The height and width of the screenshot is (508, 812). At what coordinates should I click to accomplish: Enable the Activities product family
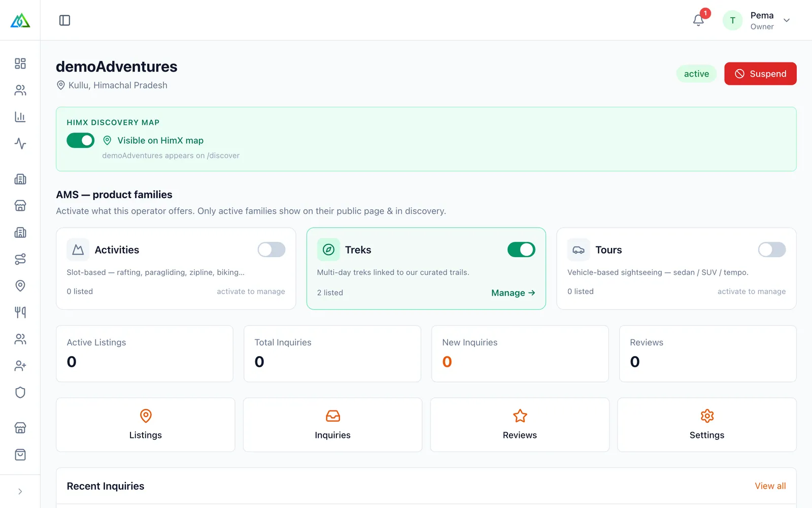pos(272,249)
